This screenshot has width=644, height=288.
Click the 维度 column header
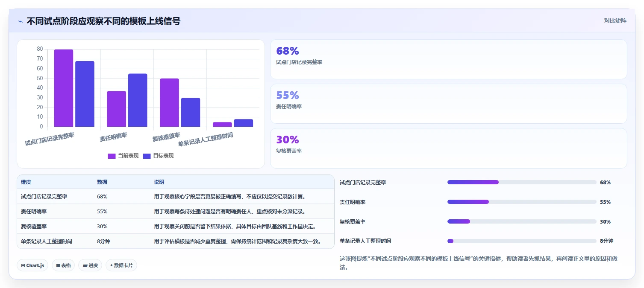pos(26,182)
